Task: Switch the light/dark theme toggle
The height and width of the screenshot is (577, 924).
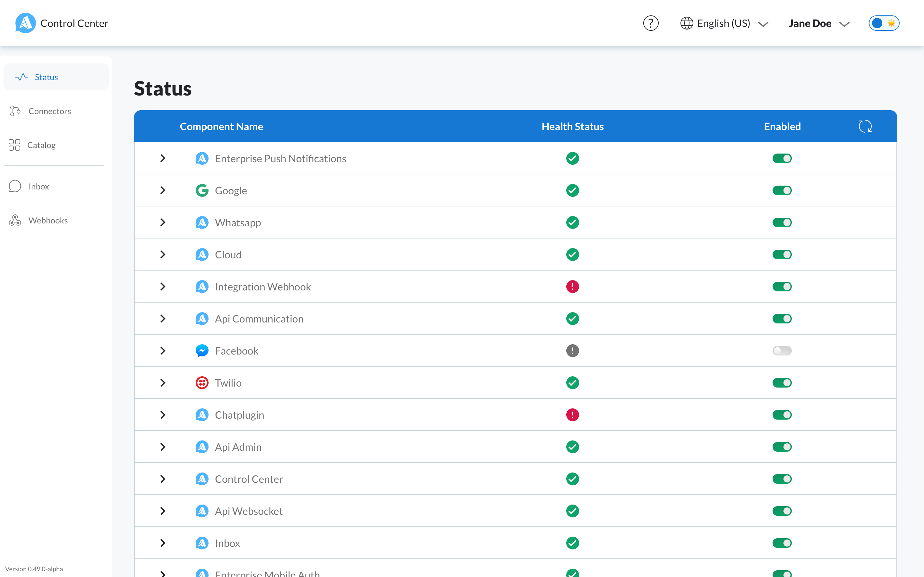Action: coord(884,23)
